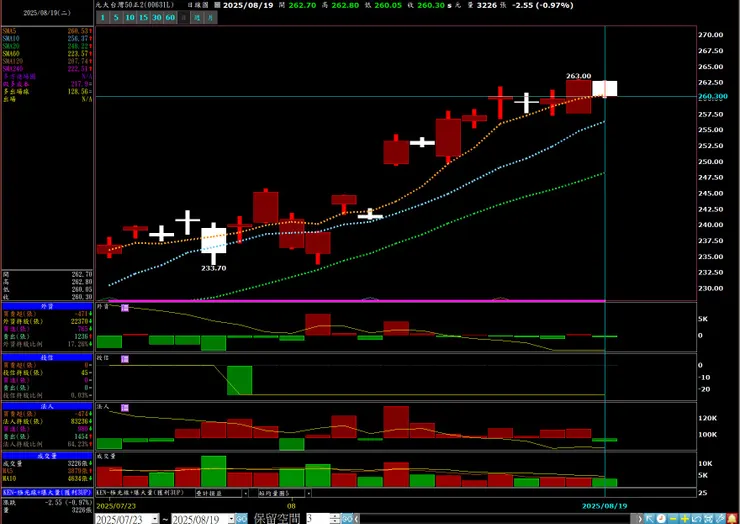Viewport: 740px width, 524px height.
Task: Click the chart resize icon in bottom toolbar
Action: [697, 519]
